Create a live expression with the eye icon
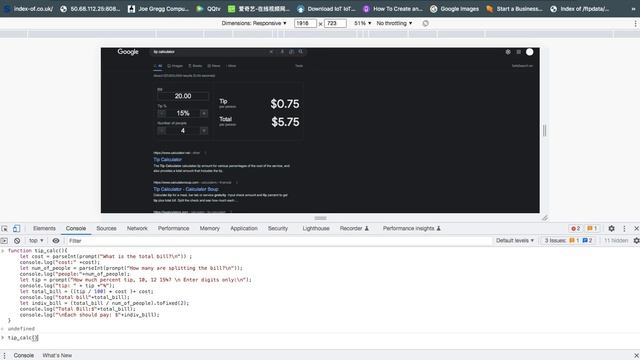The height and width of the screenshot is (360, 640). pos(56,241)
